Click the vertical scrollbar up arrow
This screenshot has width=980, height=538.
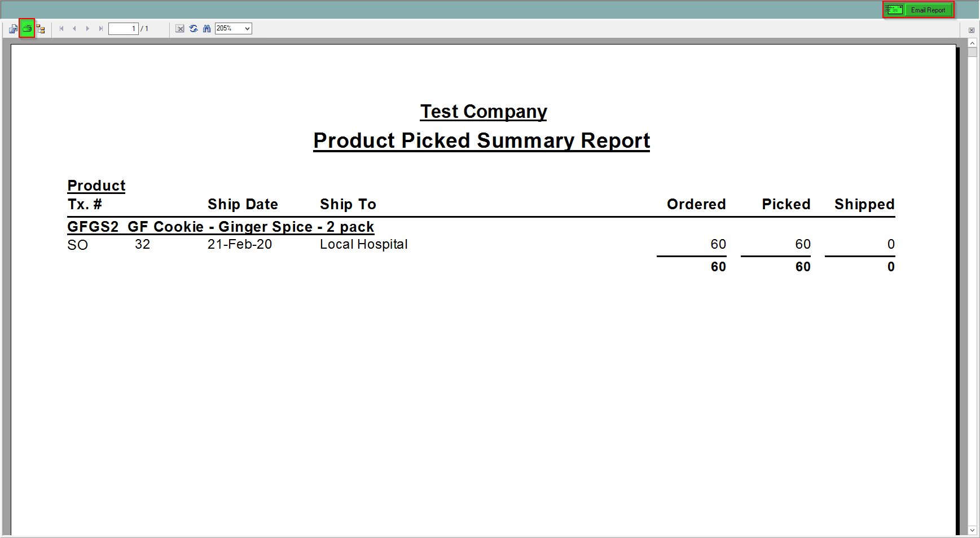tap(972, 43)
